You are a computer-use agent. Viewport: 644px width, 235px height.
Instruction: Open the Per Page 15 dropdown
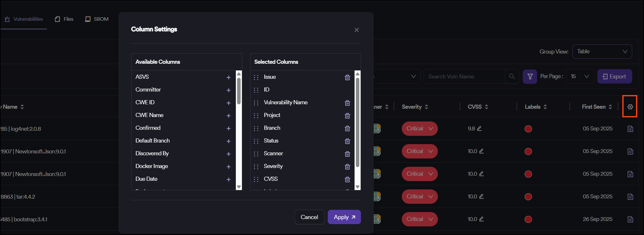coord(580,77)
